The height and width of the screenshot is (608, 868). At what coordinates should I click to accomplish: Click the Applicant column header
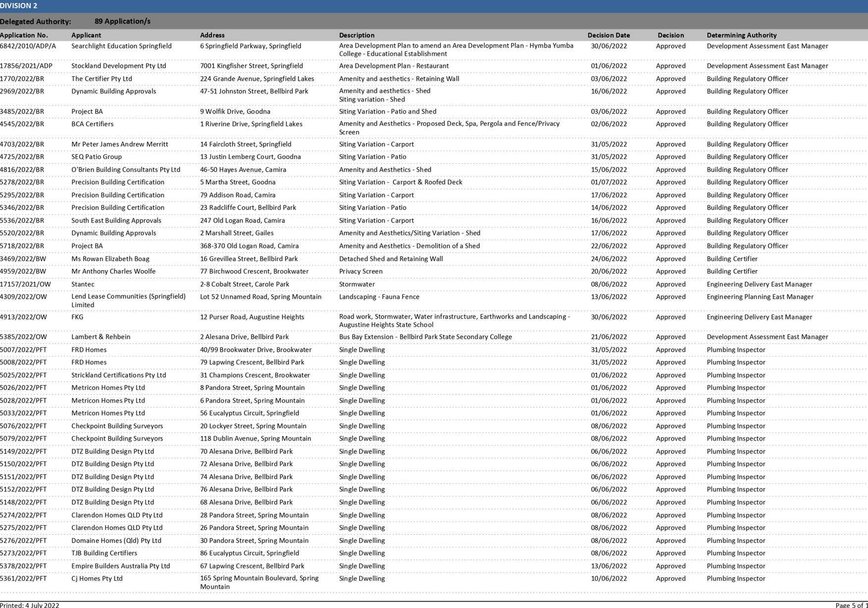pos(86,35)
